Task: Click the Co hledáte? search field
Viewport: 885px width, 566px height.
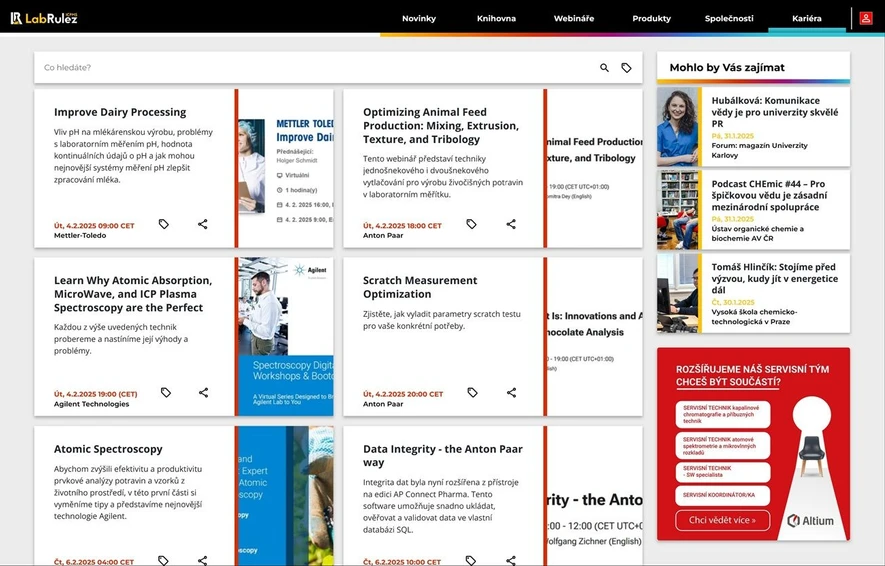Action: coord(316,68)
